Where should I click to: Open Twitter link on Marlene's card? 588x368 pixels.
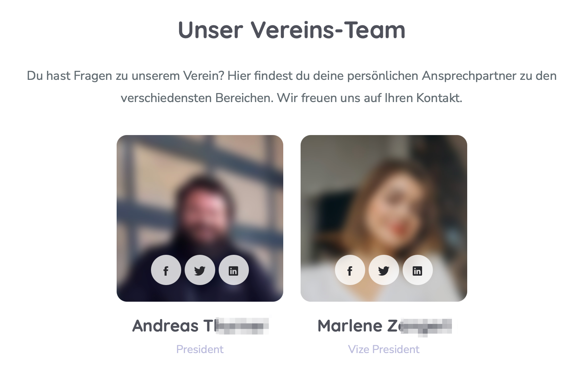(384, 270)
